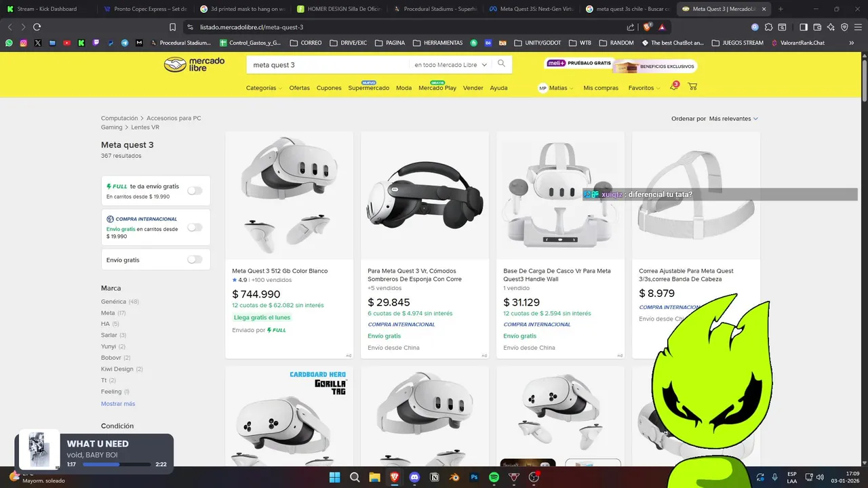The width and height of the screenshot is (868, 488).
Task: Open the WhatsApp bookmark icon
Action: pyautogui.click(x=9, y=43)
